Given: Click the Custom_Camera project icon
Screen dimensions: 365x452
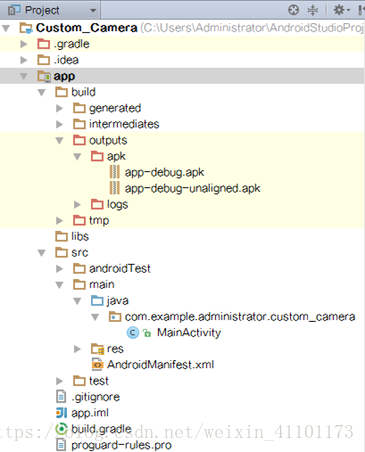Looking at the screenshot, I should point(26,28).
